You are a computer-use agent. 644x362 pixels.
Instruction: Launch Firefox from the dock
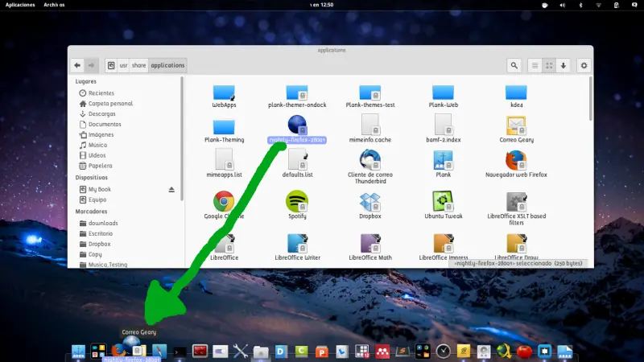coord(118,352)
